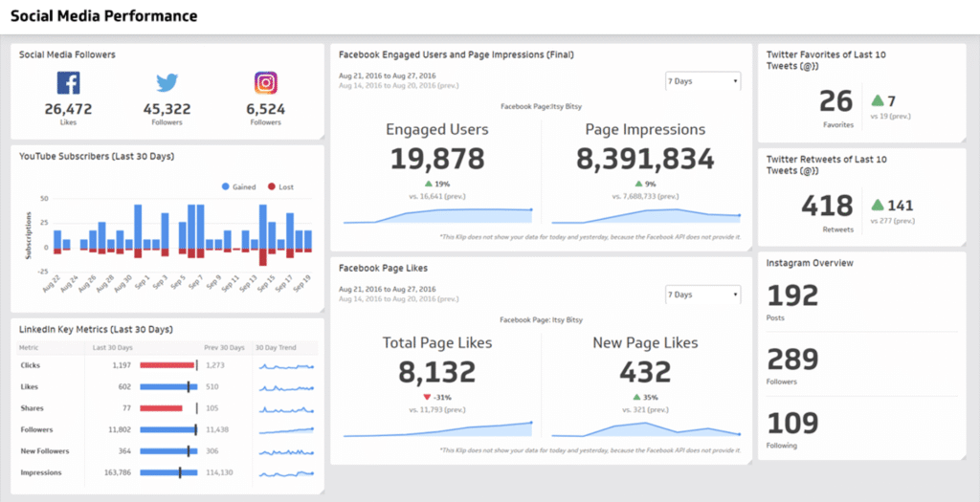Click green up arrow beside Twitter Favorites

point(877,100)
